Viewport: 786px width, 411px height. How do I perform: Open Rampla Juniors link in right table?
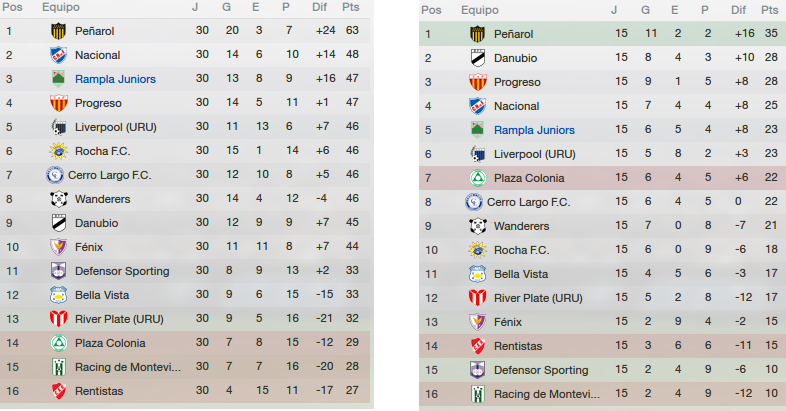[x=534, y=130]
